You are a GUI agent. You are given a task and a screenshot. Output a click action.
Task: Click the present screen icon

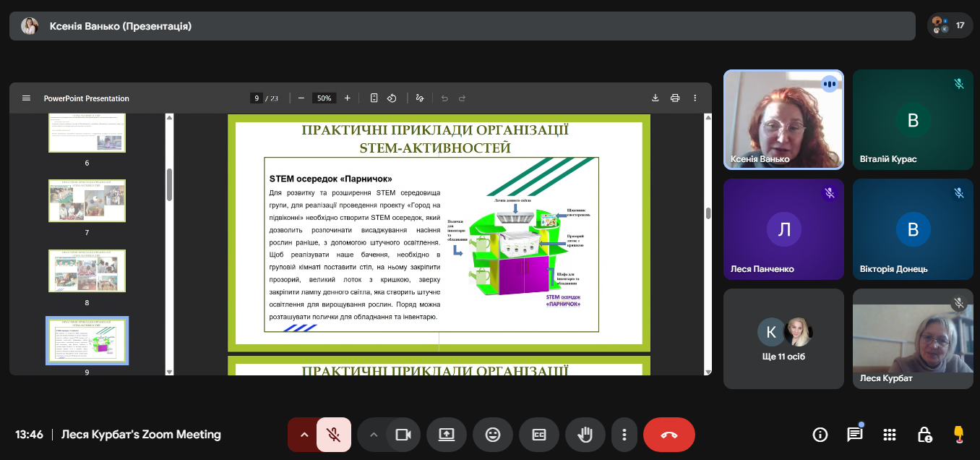tap(447, 435)
